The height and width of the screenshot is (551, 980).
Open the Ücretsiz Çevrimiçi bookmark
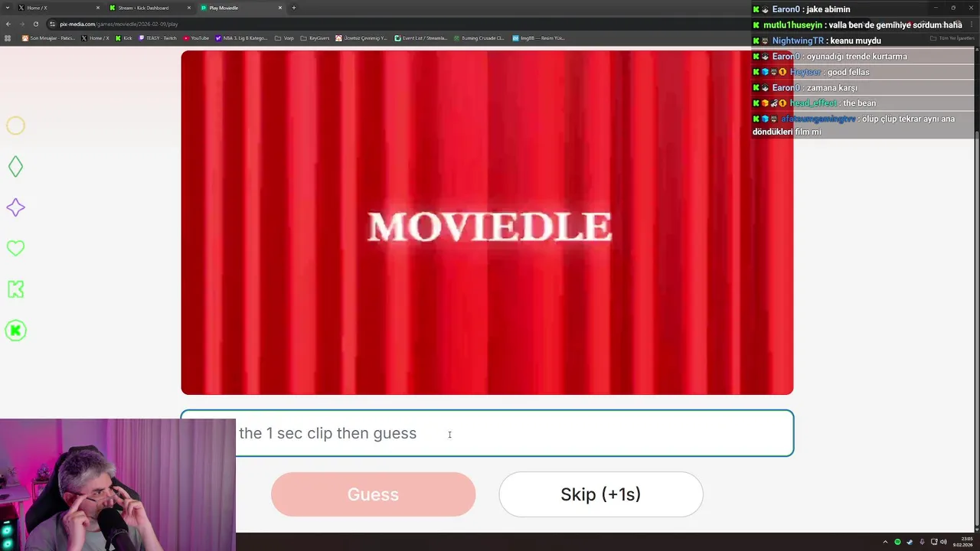click(x=361, y=37)
